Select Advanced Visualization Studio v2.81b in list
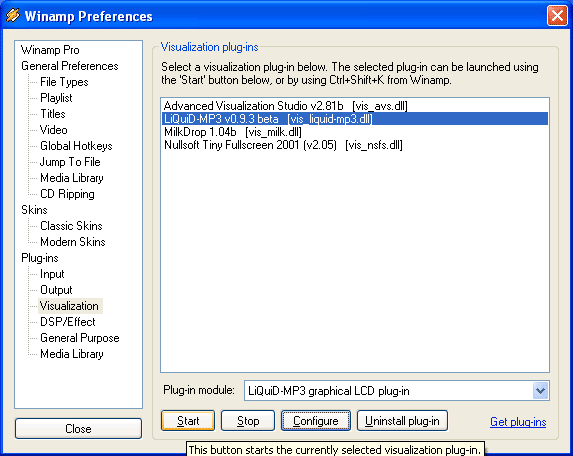573x456 pixels. [x=285, y=106]
